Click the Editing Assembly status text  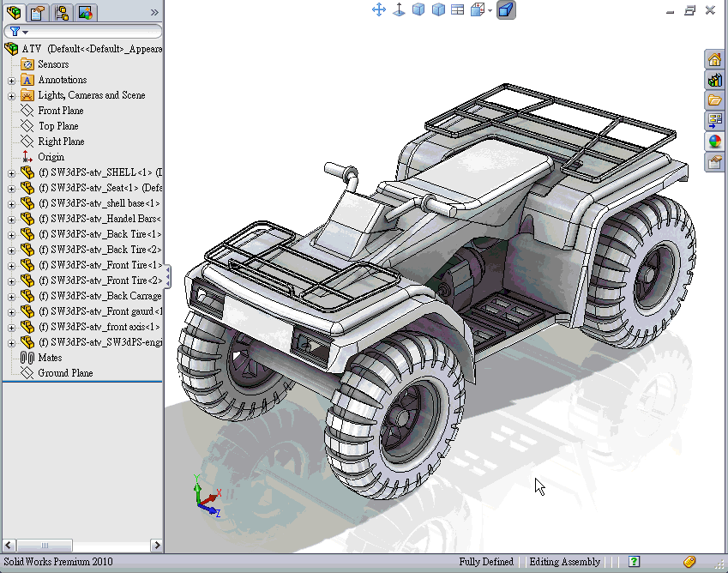click(x=564, y=561)
